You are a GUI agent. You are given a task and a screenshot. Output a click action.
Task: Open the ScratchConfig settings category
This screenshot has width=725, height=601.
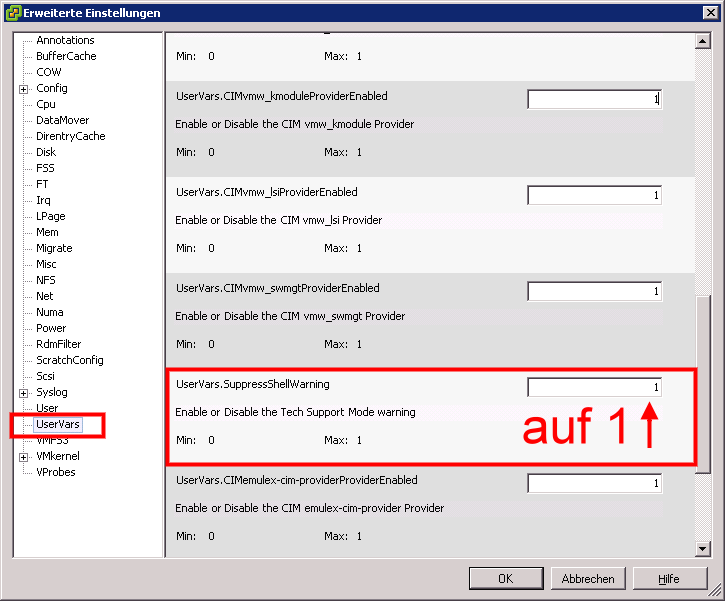coord(69,360)
